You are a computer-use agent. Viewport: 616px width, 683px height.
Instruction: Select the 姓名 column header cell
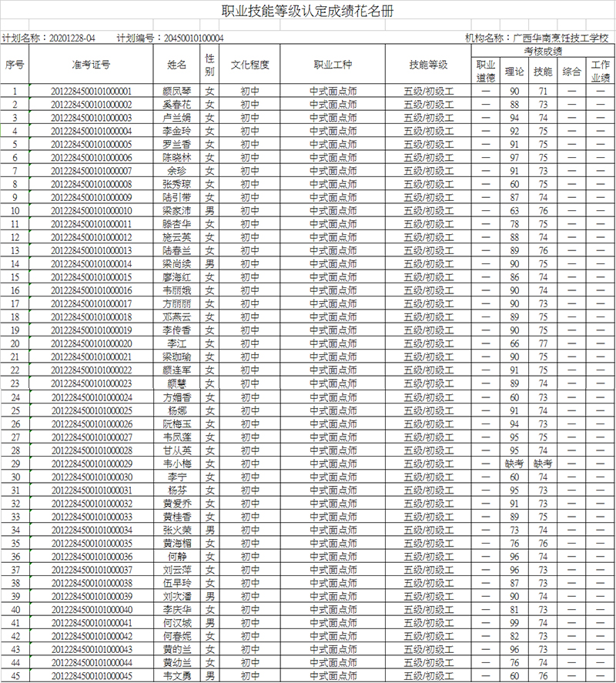[x=177, y=65]
